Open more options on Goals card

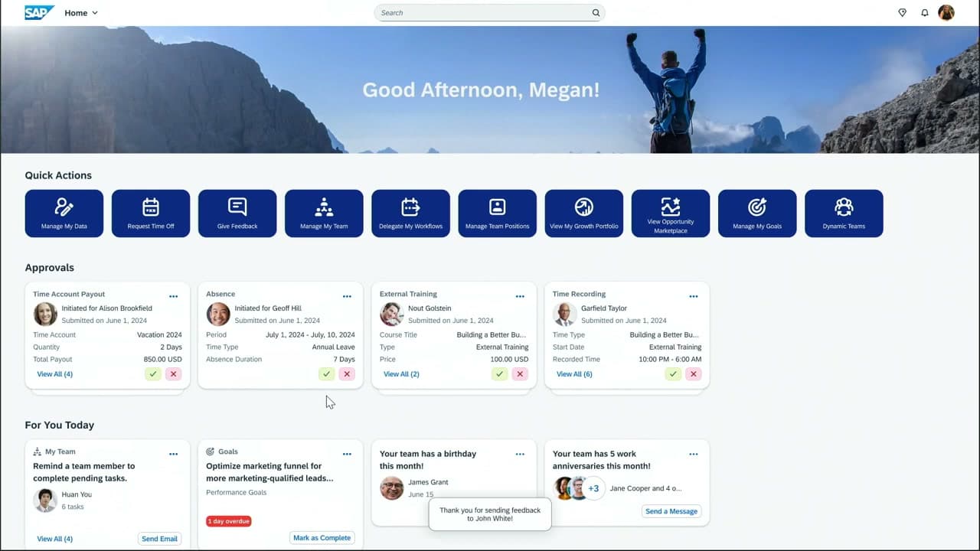click(x=347, y=454)
